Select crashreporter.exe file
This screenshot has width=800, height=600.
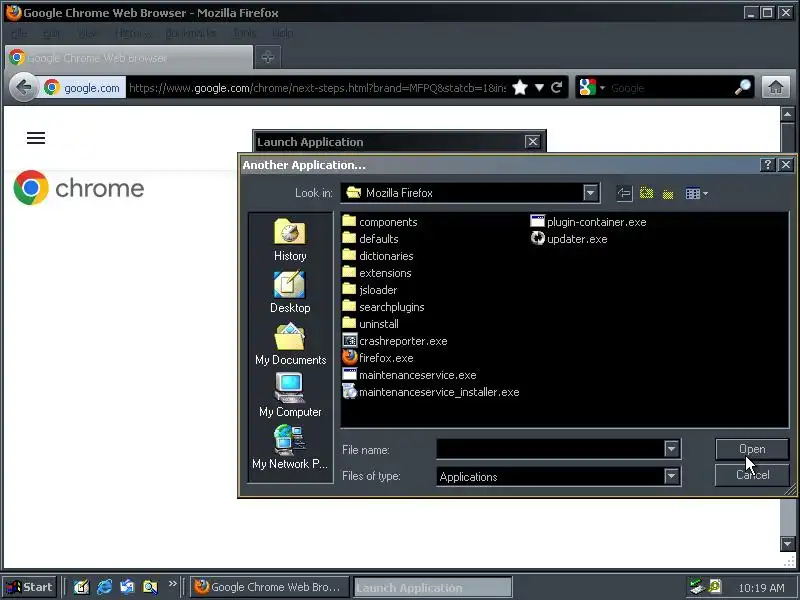tap(395, 341)
